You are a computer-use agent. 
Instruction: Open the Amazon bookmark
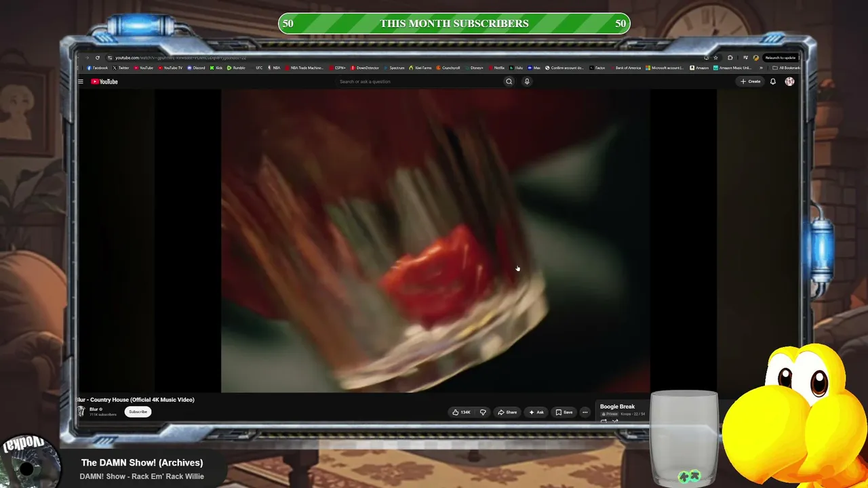[699, 68]
